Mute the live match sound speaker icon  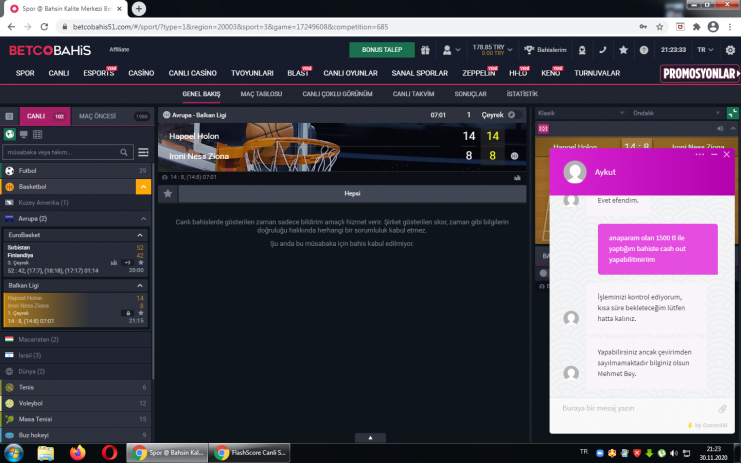[720, 129]
